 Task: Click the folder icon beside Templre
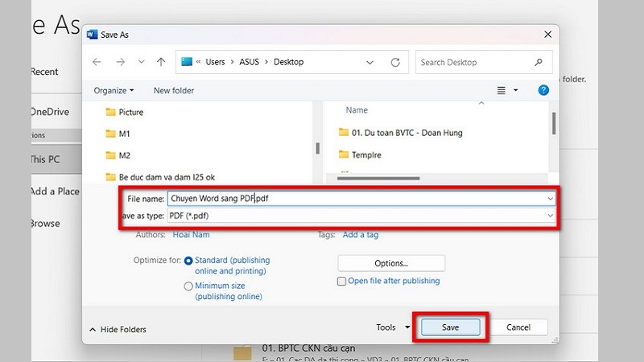click(344, 154)
